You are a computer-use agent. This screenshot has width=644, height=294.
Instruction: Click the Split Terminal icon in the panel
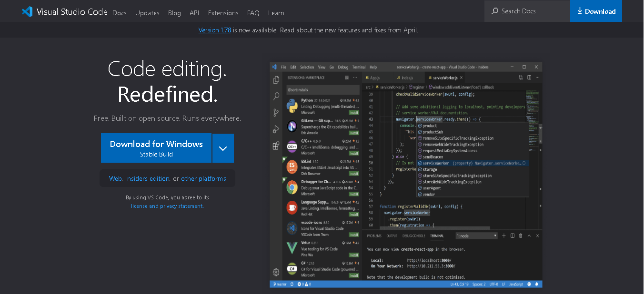(513, 235)
